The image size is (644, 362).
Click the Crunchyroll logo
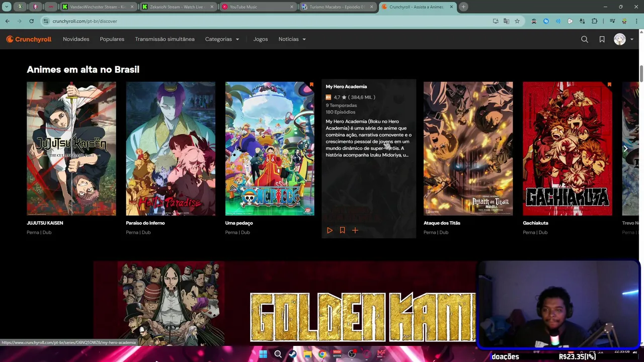[x=29, y=39]
